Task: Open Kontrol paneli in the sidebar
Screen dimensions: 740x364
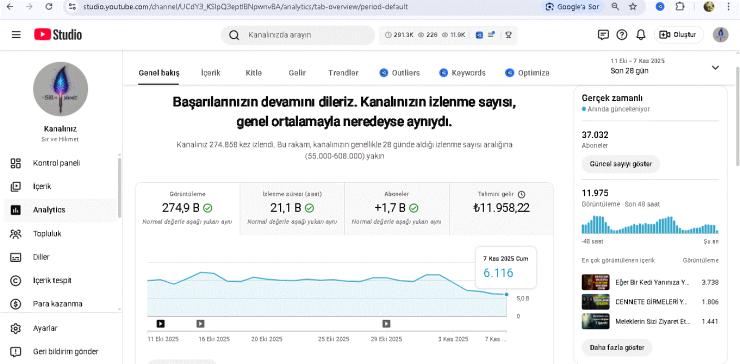Action: [60, 163]
